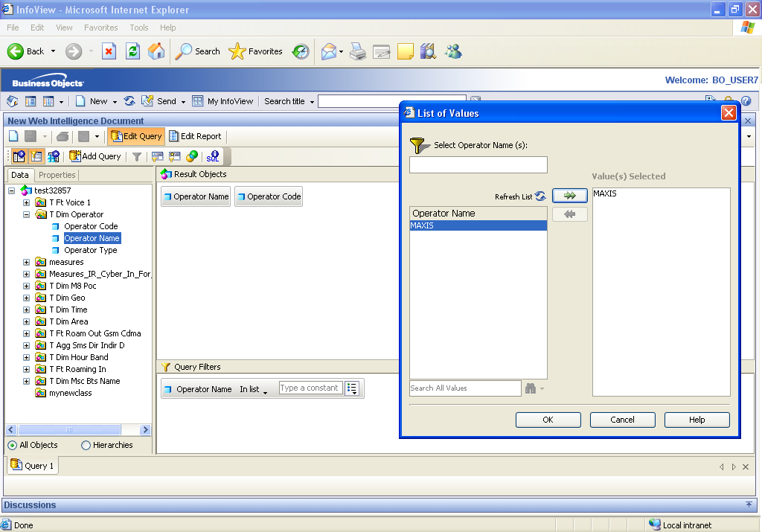Viewport: 762px width, 532px height.
Task: Switch to the Properties tab
Action: tap(57, 175)
